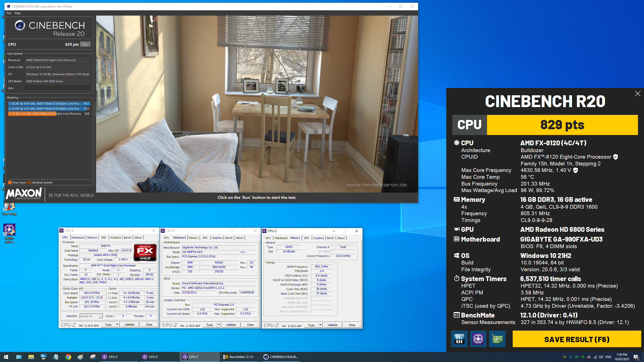The image size is (644, 362).
Task: Open Tools dropdown arrow in third CPU-Z window
Action: (x=320, y=325)
